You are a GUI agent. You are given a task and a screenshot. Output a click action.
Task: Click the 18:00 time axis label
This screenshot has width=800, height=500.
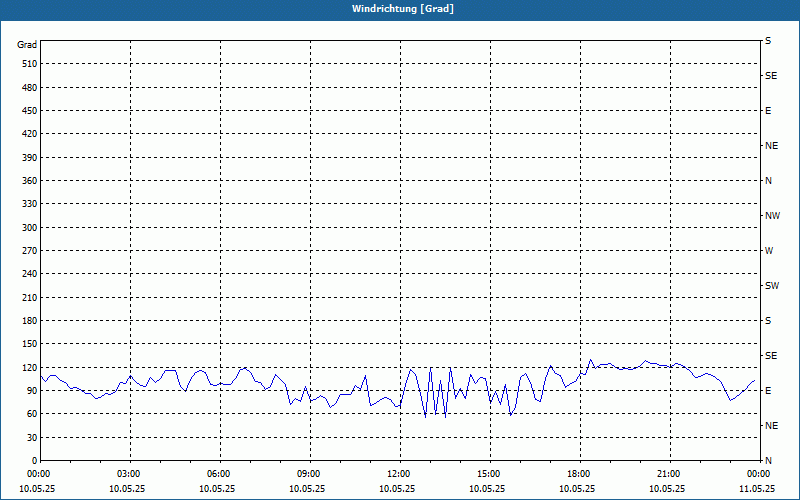tap(580, 474)
